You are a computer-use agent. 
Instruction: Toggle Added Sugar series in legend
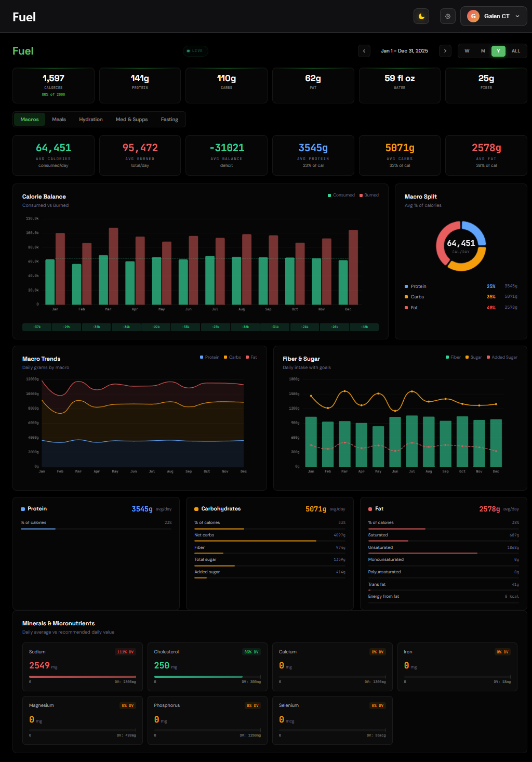(502, 358)
